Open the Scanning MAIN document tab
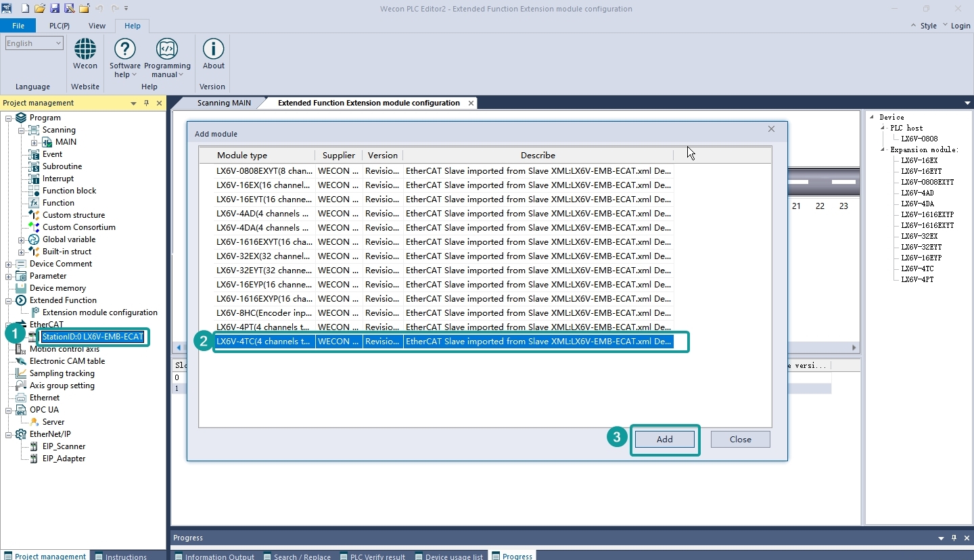Screen dimensions: 974x560 click(x=224, y=103)
